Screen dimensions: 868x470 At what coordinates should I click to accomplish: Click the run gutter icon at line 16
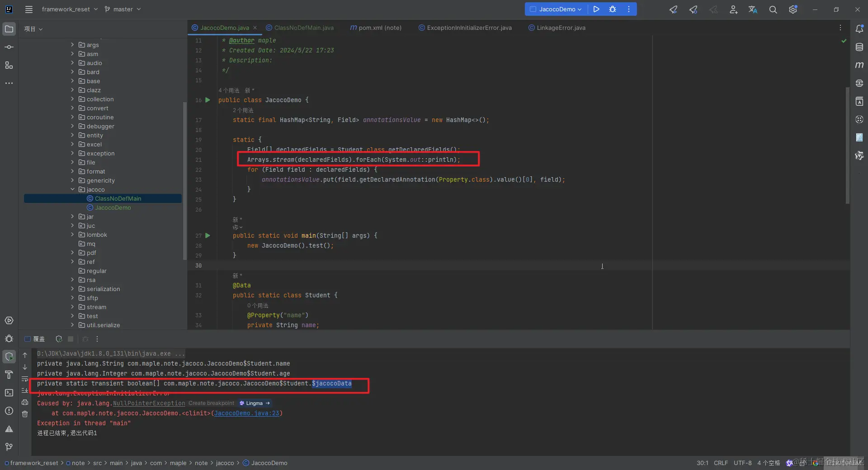point(208,100)
